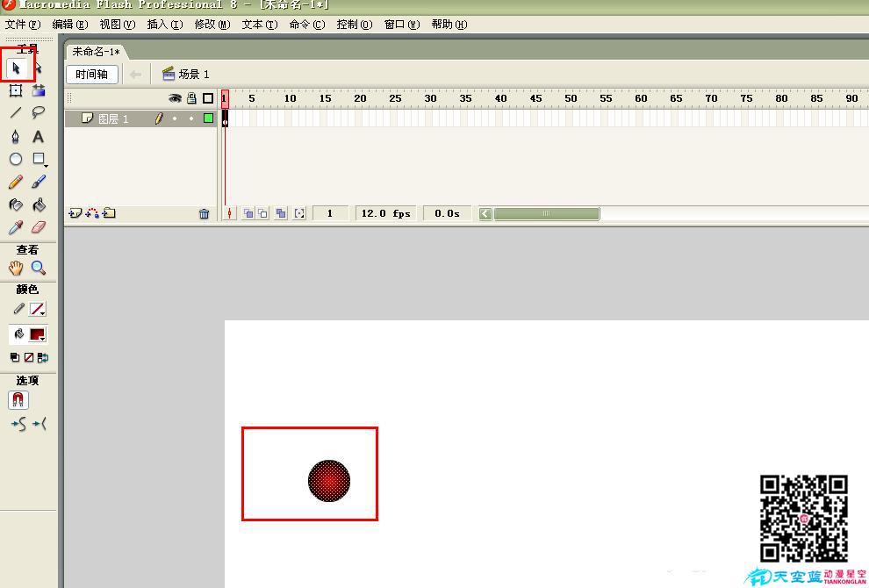Open the 文本(T) menu
The height and width of the screenshot is (588, 869).
point(260,25)
